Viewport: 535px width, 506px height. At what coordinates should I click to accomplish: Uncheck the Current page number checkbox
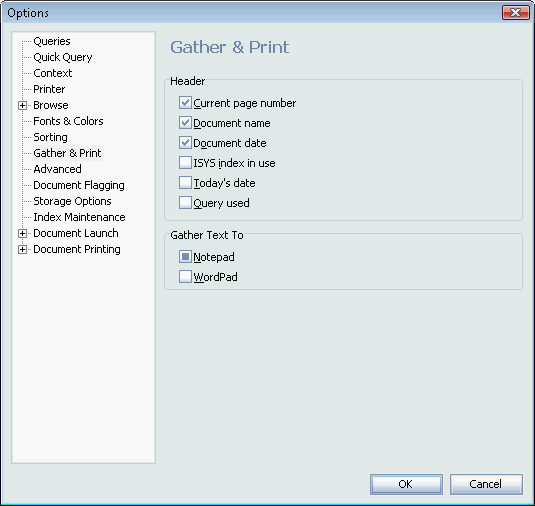point(185,103)
